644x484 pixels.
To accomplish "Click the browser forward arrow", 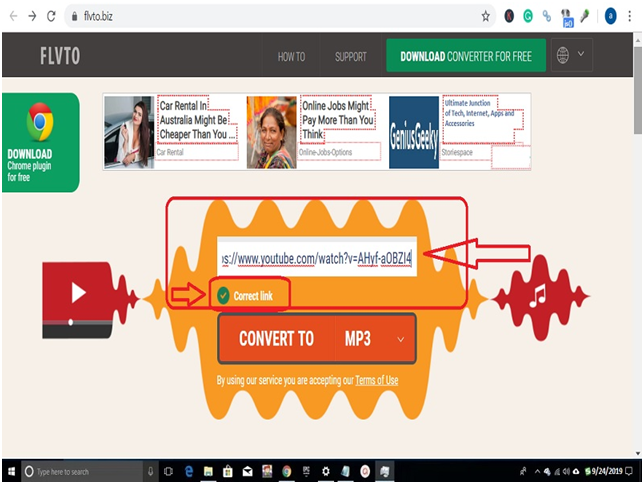I will tap(32, 16).
